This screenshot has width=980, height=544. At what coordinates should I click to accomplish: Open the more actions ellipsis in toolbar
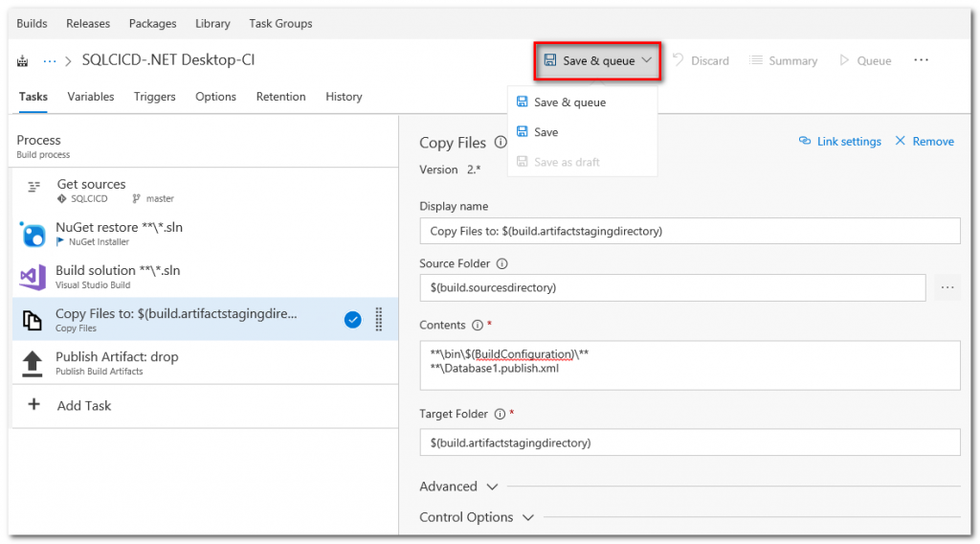click(921, 60)
